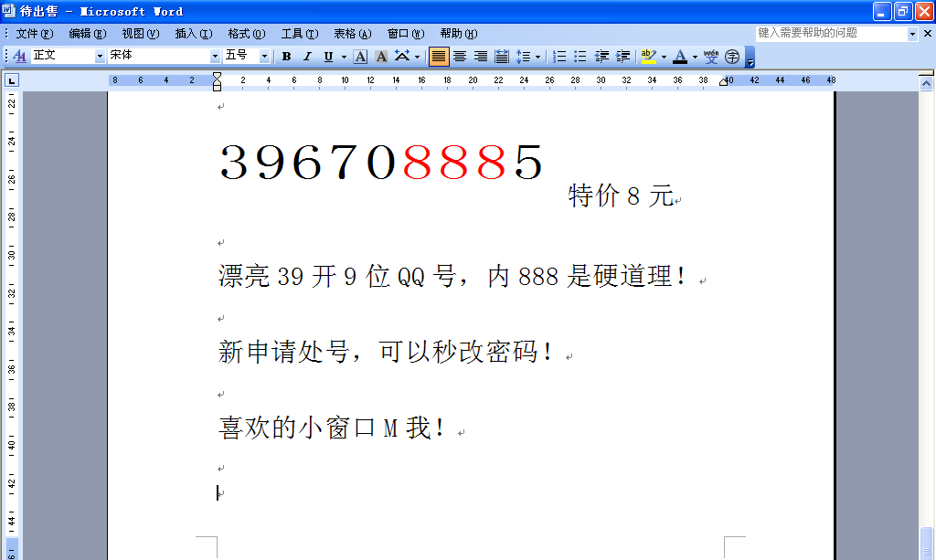This screenshot has height=560, width=936.
Task: Apply yellow highlight color
Action: 649,56
